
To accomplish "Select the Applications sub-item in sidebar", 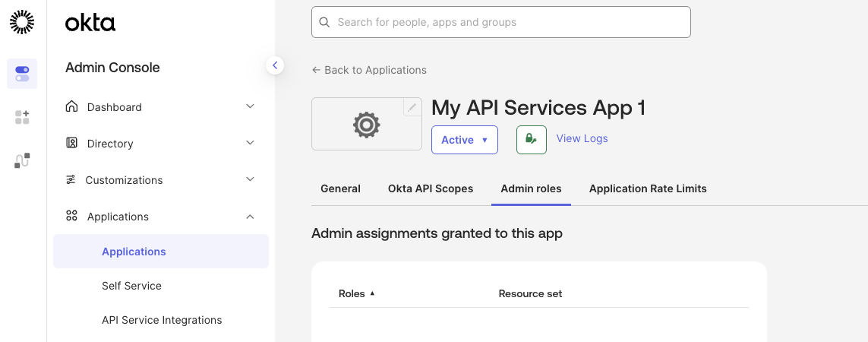I will click(160, 252).
